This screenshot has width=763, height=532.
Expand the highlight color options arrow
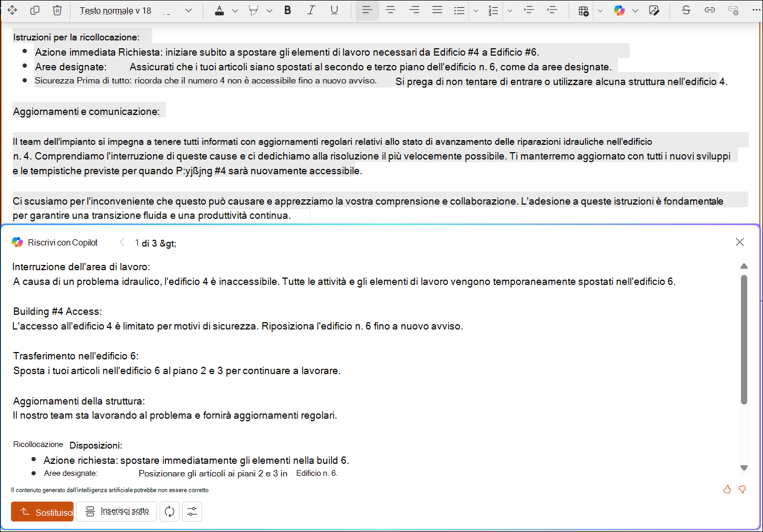pos(269,11)
